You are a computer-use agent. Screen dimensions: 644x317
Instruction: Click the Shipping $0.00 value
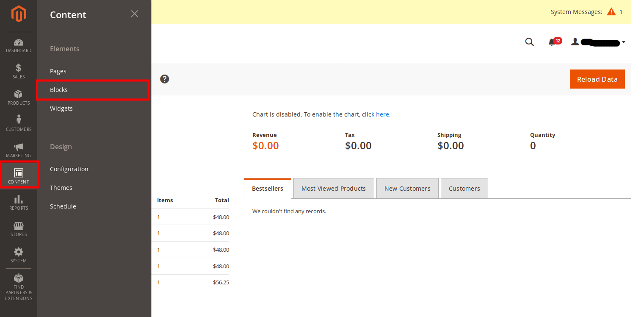point(451,146)
